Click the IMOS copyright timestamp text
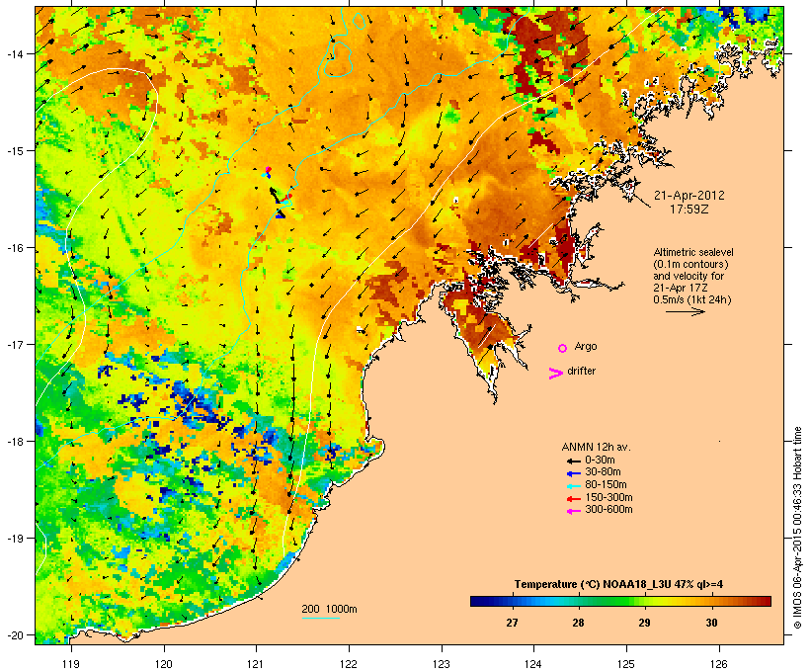The image size is (810, 672). tap(797, 528)
